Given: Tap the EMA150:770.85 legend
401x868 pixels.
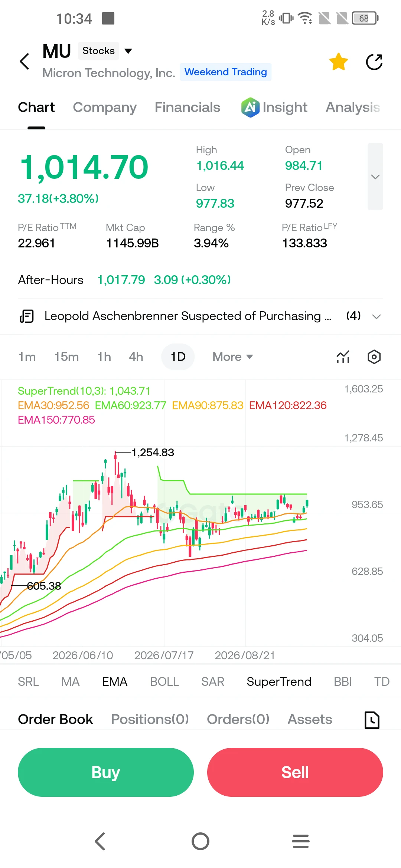Looking at the screenshot, I should coord(56,420).
